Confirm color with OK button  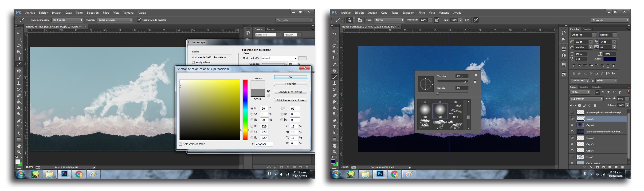tap(291, 77)
